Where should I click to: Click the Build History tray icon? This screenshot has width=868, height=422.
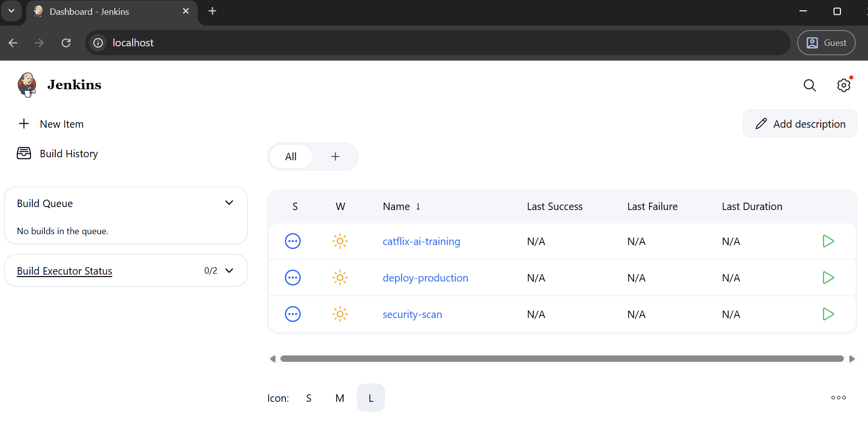pos(24,153)
